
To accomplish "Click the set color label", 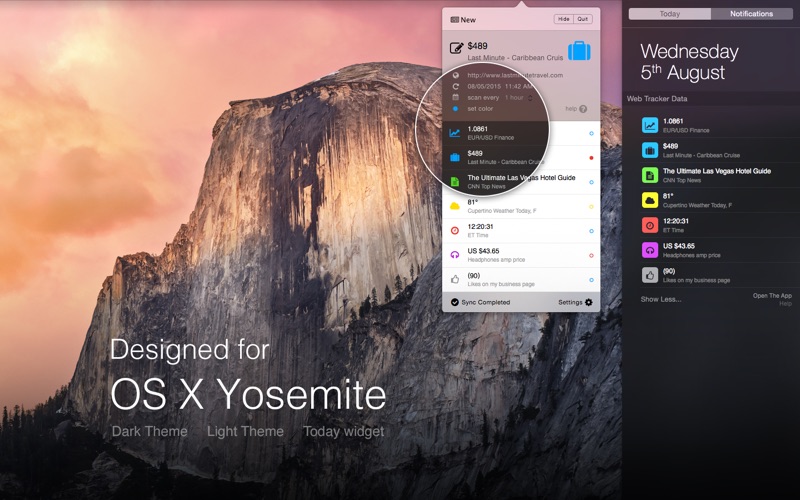I will pos(480,109).
